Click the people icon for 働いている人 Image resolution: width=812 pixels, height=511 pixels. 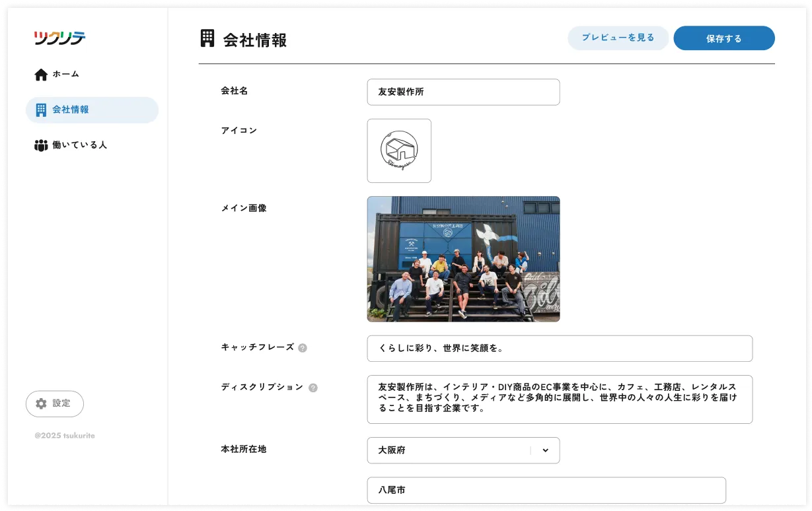(x=41, y=145)
